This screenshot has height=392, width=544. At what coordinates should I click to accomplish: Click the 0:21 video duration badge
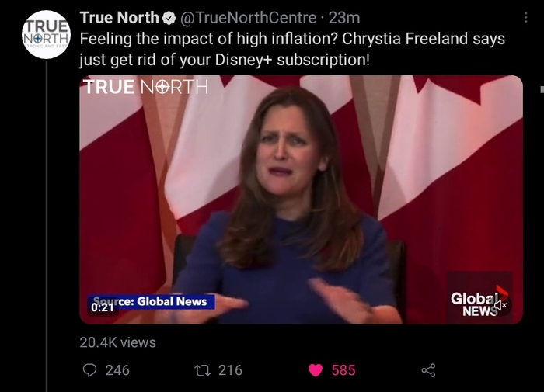pos(103,307)
